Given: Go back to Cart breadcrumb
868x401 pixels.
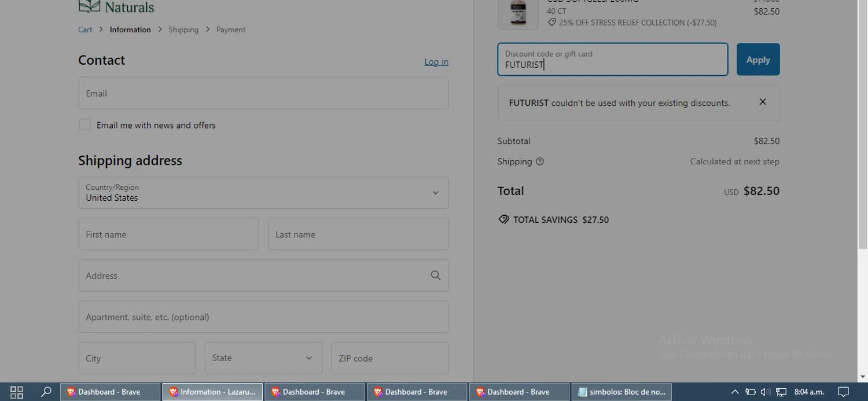Looking at the screenshot, I should click(x=85, y=30).
